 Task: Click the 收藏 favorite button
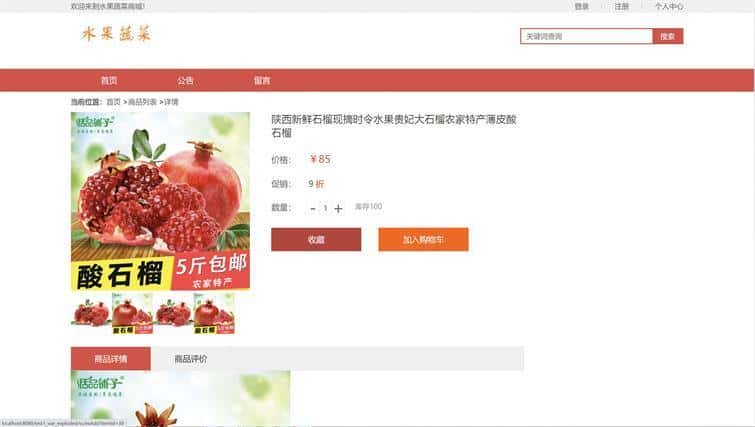(316, 239)
